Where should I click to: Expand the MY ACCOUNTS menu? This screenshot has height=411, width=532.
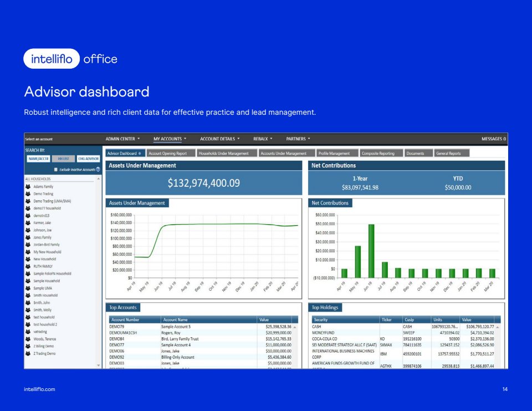point(170,139)
